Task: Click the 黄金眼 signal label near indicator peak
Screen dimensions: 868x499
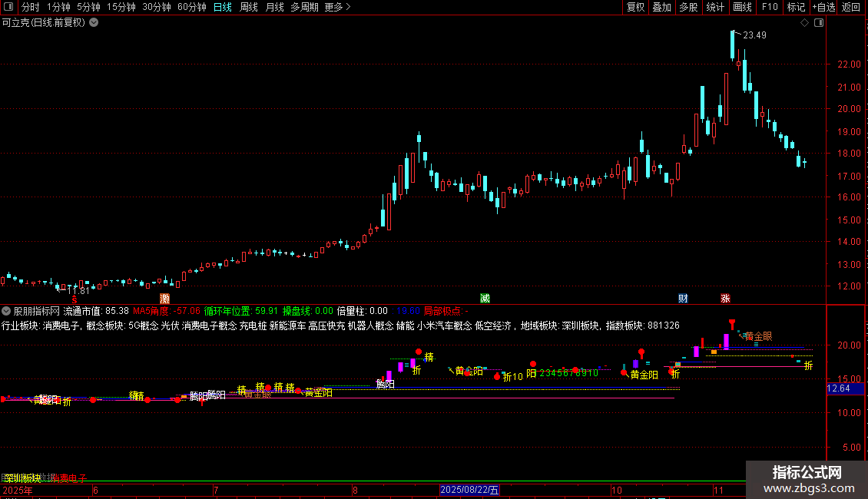Action: pyautogui.click(x=758, y=336)
